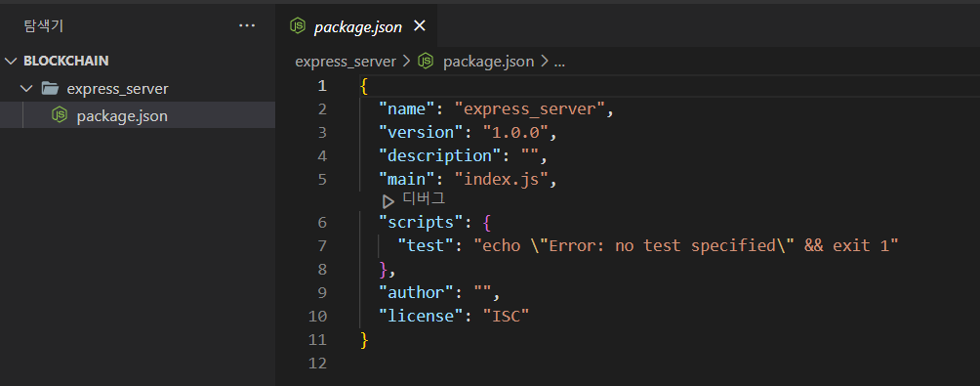Click the 탐색기 panel title
The height and width of the screenshot is (386, 980).
44,25
